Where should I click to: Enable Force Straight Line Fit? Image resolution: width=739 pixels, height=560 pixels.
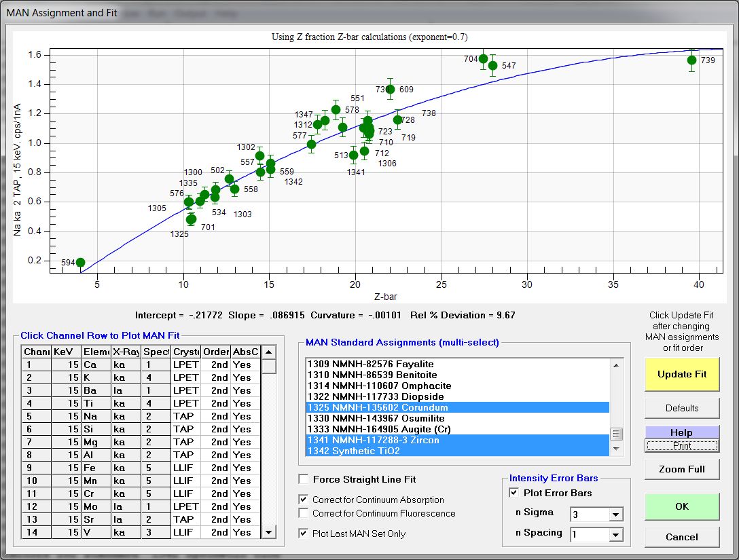[304, 480]
